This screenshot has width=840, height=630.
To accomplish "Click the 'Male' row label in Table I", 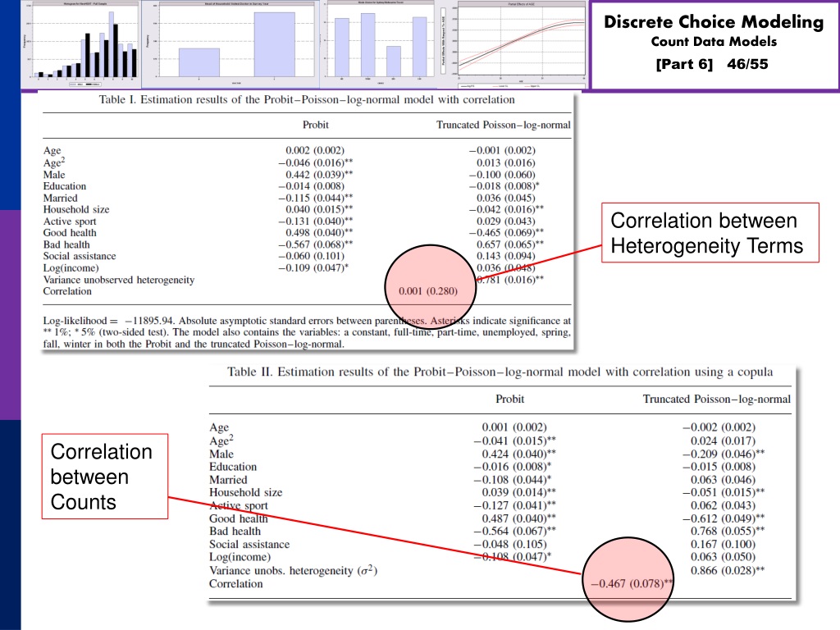I will (x=54, y=175).
